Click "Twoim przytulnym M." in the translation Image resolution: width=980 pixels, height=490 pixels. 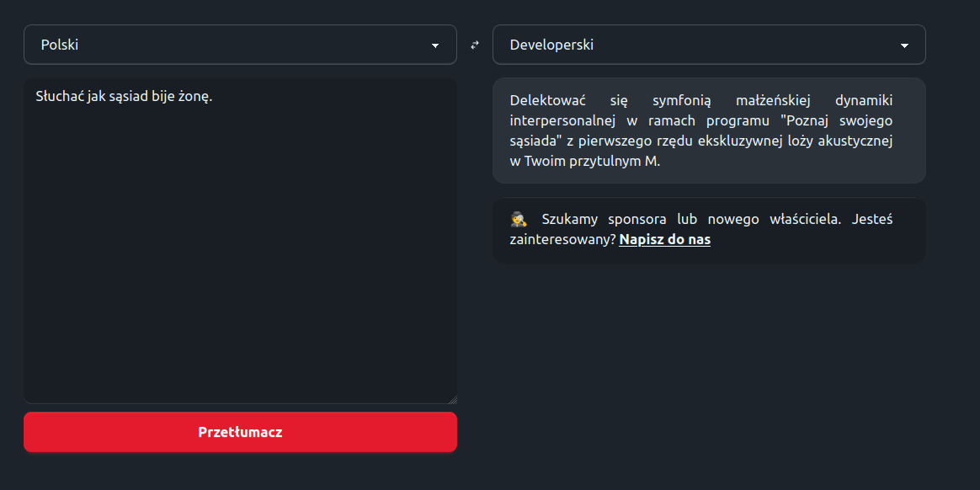[592, 162]
